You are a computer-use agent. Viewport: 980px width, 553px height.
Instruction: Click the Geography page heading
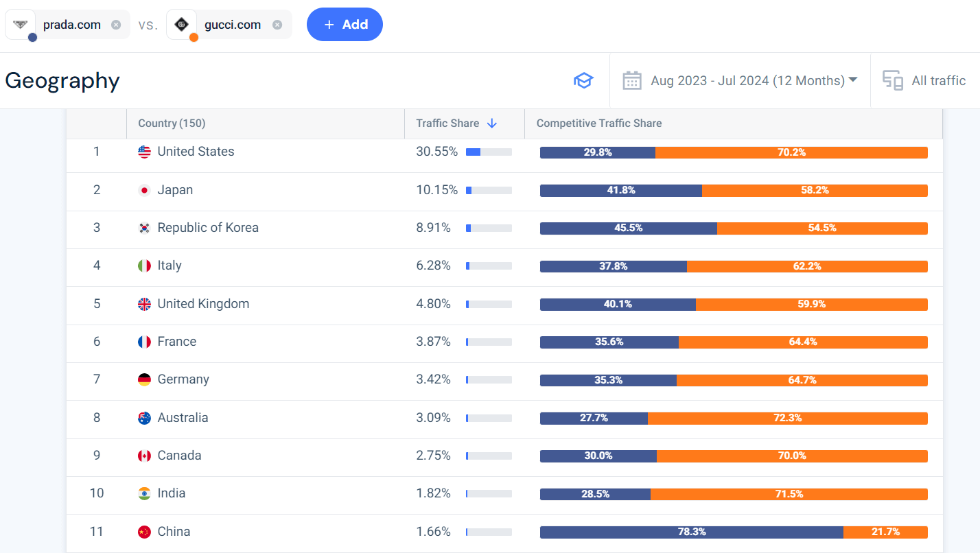(62, 81)
